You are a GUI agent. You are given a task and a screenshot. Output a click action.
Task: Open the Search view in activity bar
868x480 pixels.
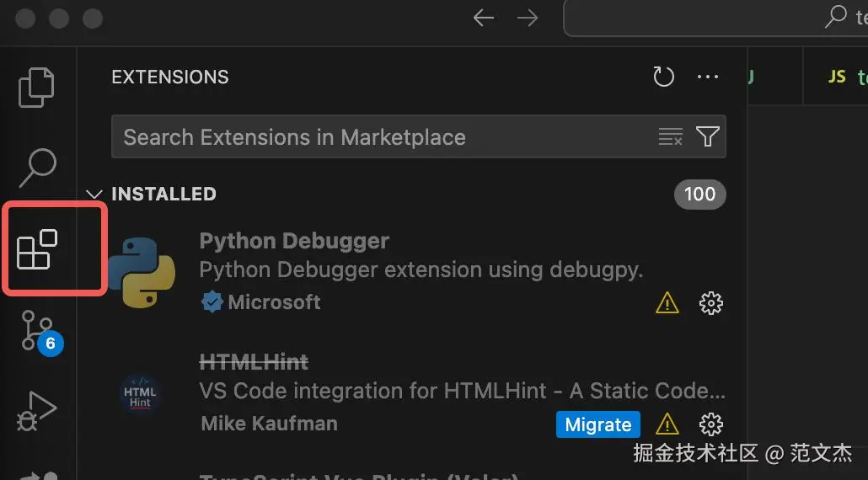coord(37,167)
